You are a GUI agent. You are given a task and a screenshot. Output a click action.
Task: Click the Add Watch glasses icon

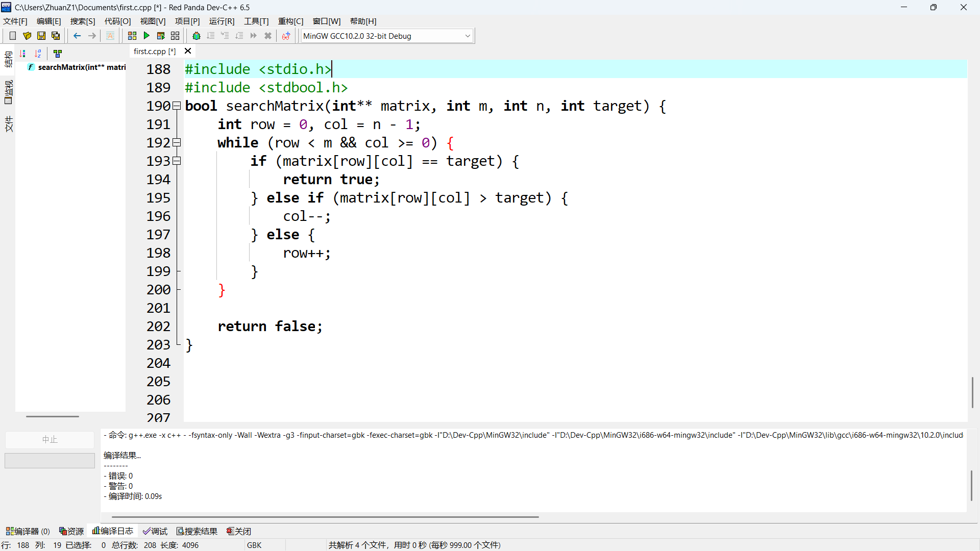[286, 36]
